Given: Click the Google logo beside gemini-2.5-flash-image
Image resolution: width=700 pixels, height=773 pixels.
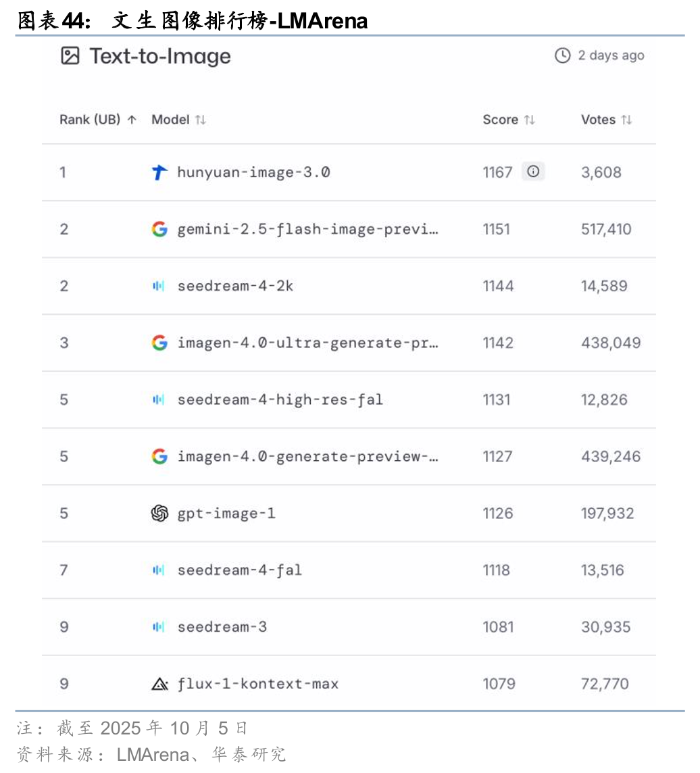Looking at the screenshot, I should 159,229.
